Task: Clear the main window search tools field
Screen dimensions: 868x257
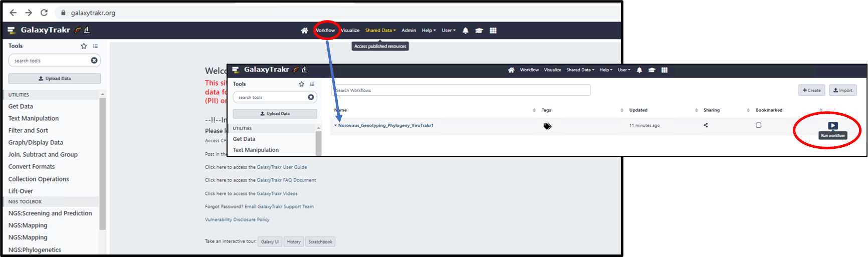Action: (x=94, y=61)
